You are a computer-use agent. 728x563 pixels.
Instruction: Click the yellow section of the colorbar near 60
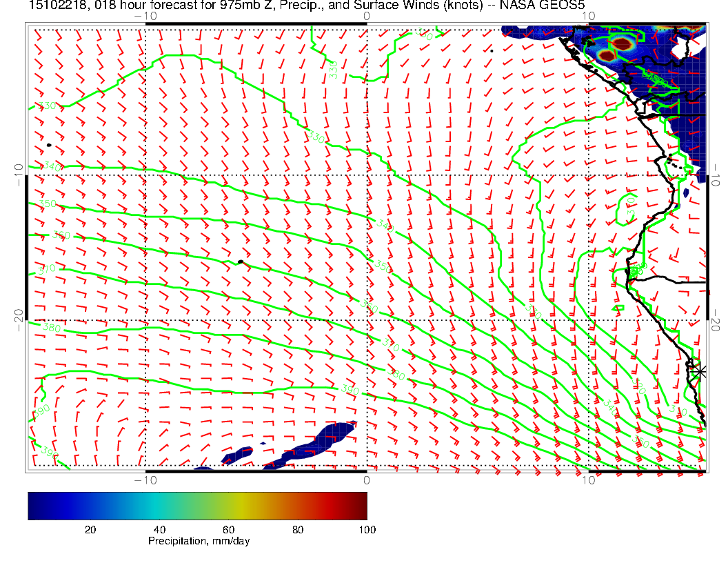coord(229,505)
